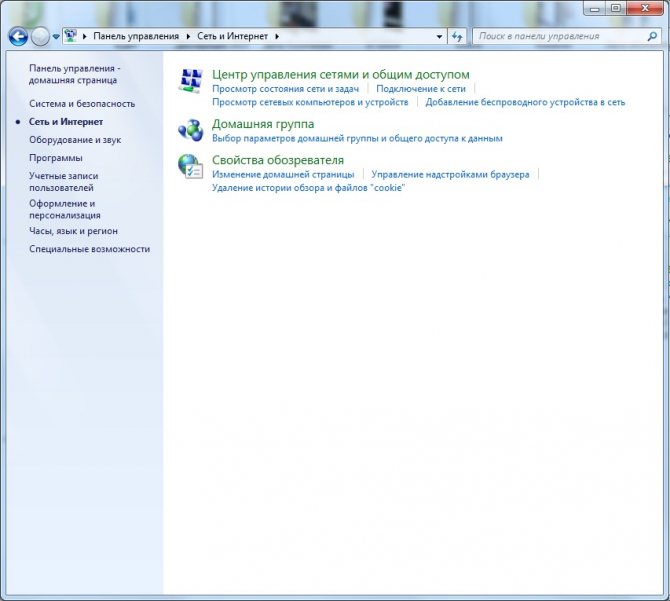Open the recent pages dropdown arrow

click(56, 37)
